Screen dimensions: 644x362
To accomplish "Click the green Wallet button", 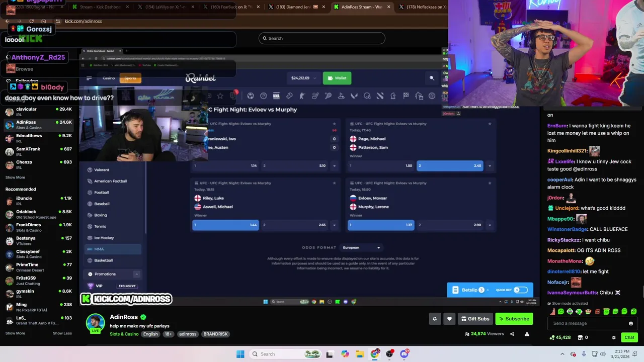I will (337, 78).
